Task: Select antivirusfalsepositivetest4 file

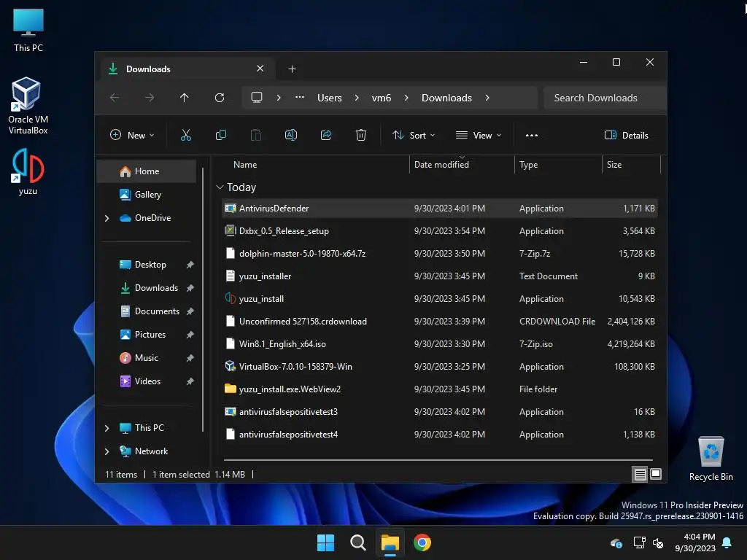Action: (x=439, y=435)
